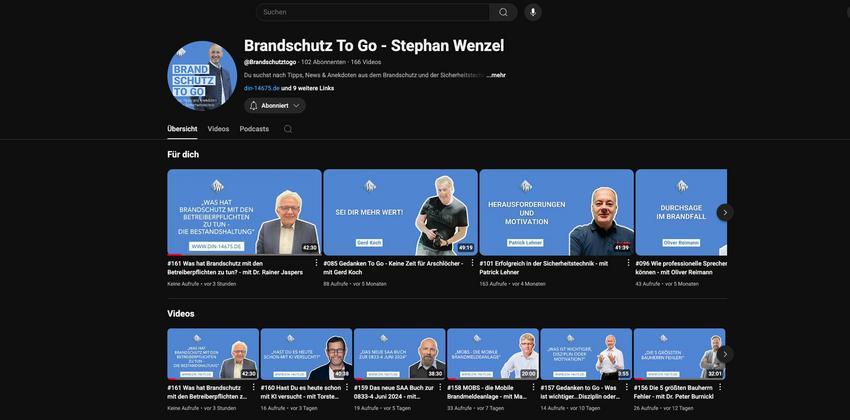Click the '163 Aufrufe • vor 4 Monaten' text
Viewport: 850px width, 420px height.
(x=512, y=284)
